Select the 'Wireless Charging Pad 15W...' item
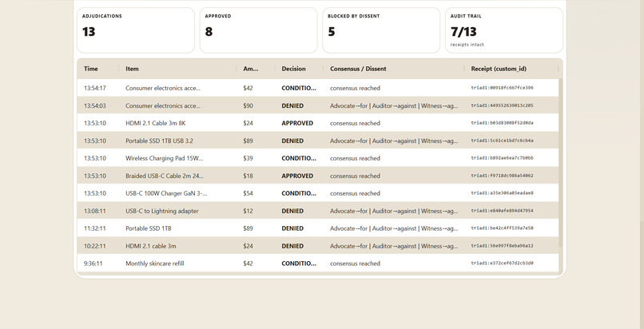Screen dimensions: 644x329 pos(165,158)
